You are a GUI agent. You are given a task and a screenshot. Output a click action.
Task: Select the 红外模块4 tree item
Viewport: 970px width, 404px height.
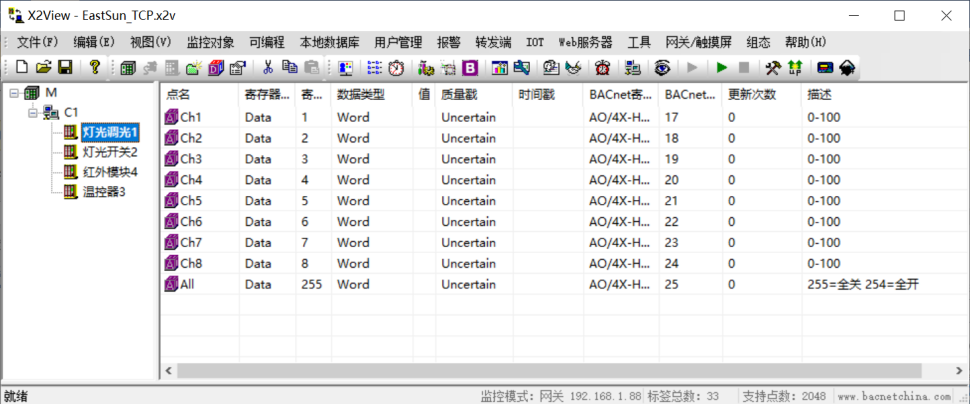109,172
